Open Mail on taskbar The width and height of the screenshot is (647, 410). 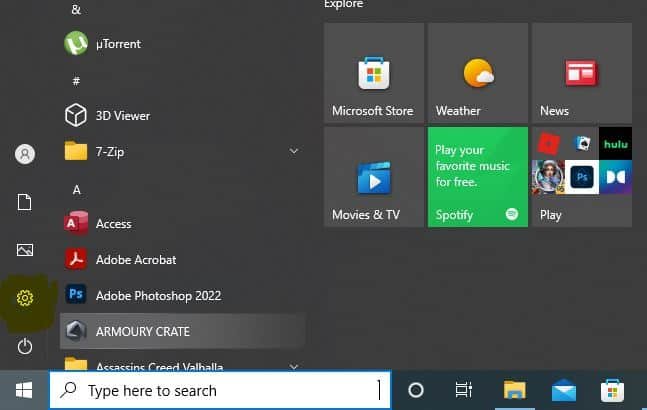click(x=564, y=390)
